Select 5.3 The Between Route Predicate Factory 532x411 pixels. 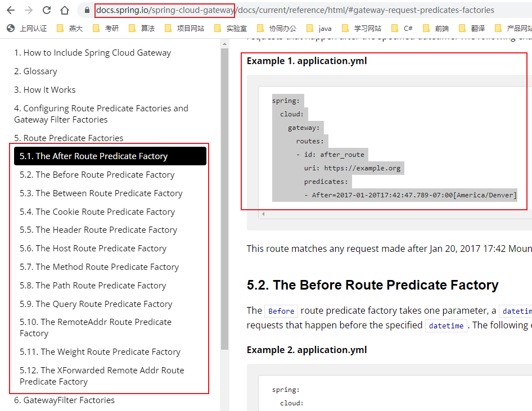pyautogui.click(x=101, y=193)
